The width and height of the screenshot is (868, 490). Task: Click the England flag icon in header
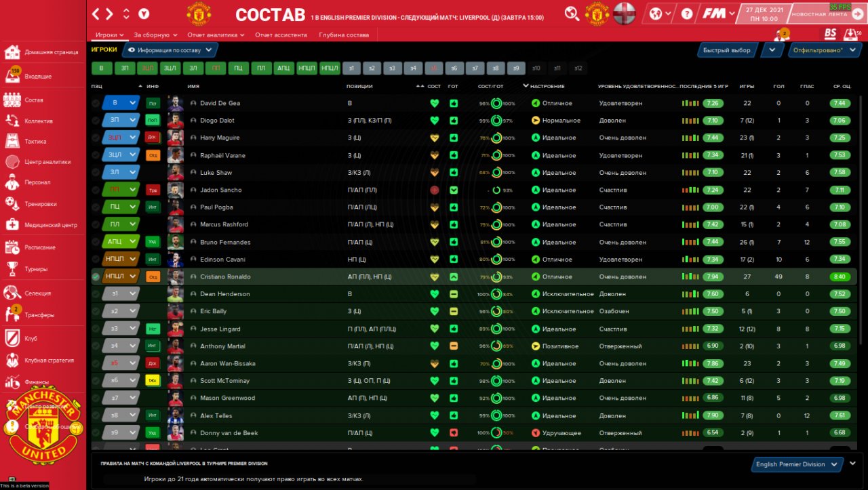tap(625, 14)
